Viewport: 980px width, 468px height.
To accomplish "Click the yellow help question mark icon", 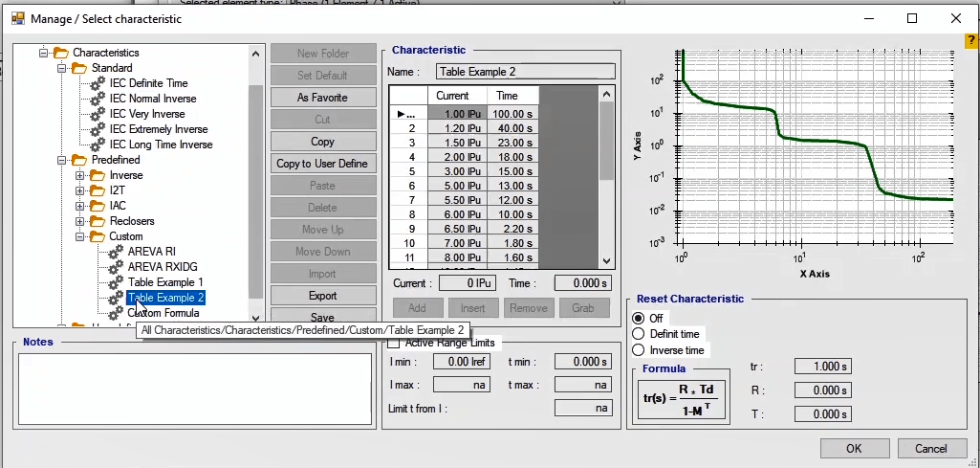I will point(971,40).
